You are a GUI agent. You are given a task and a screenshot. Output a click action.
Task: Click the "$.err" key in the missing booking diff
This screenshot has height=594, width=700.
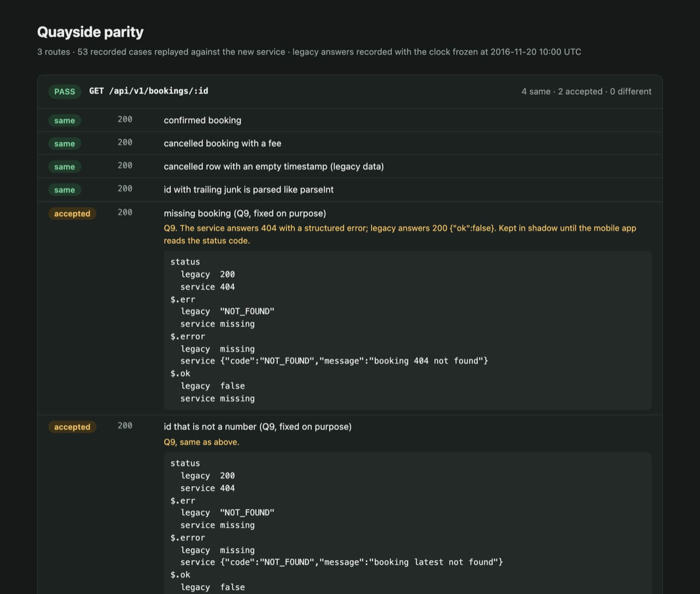[183, 299]
